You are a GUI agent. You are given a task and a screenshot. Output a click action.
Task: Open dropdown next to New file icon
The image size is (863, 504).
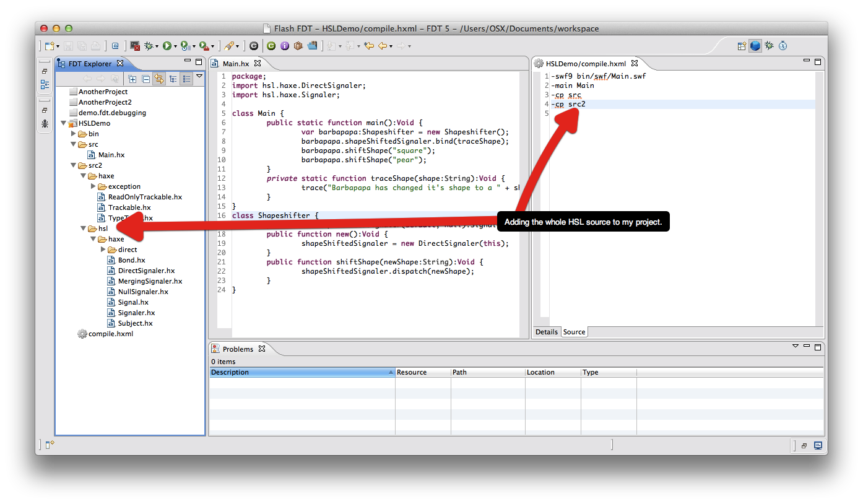58,46
